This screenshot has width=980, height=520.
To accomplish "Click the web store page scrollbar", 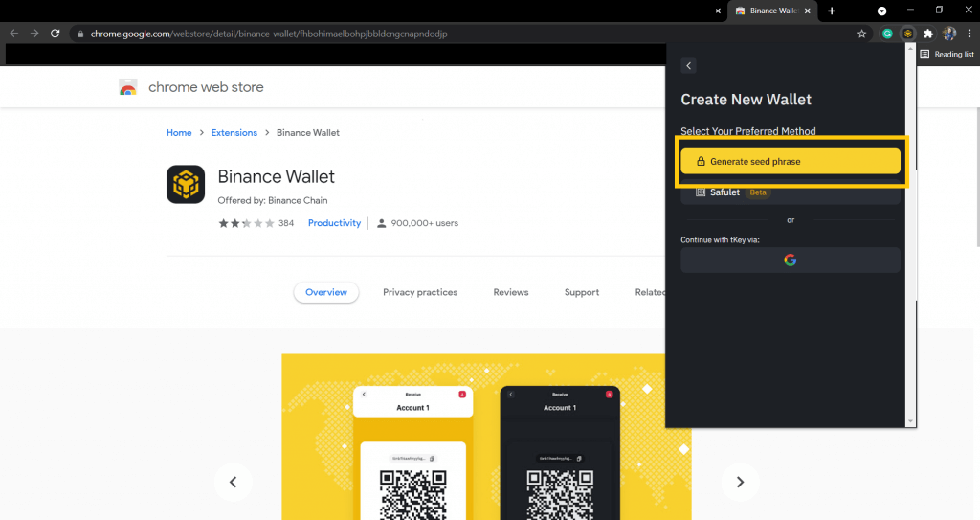I will click(x=977, y=177).
